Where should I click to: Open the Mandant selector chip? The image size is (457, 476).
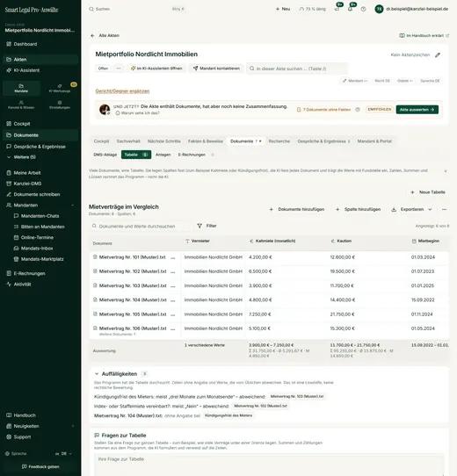click(355, 81)
